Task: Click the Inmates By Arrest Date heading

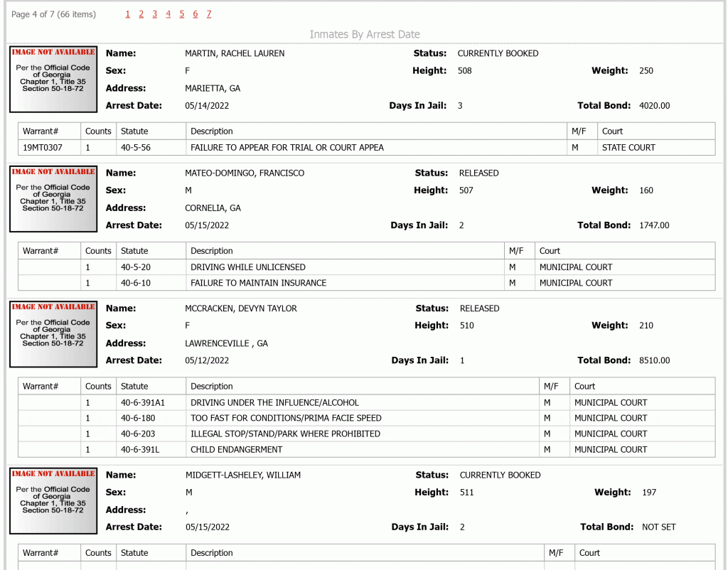Action: click(x=365, y=34)
